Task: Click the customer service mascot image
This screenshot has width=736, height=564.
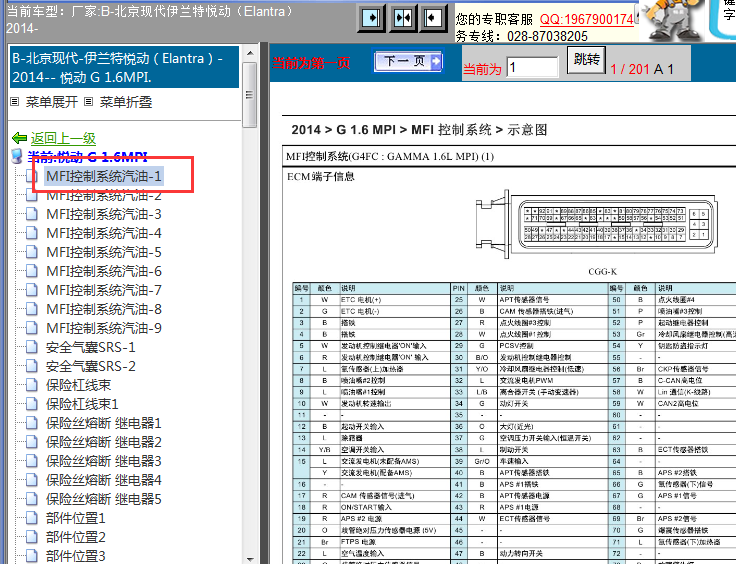Action: click(x=672, y=19)
